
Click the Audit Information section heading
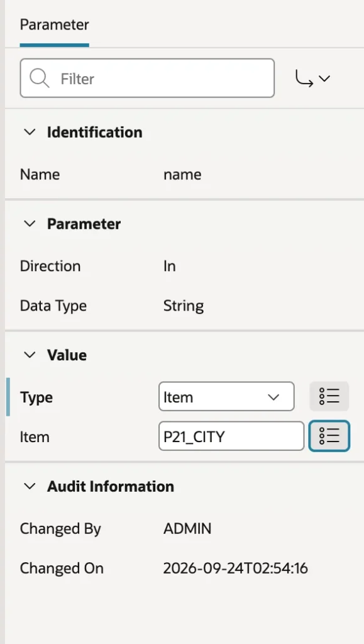[x=111, y=486]
